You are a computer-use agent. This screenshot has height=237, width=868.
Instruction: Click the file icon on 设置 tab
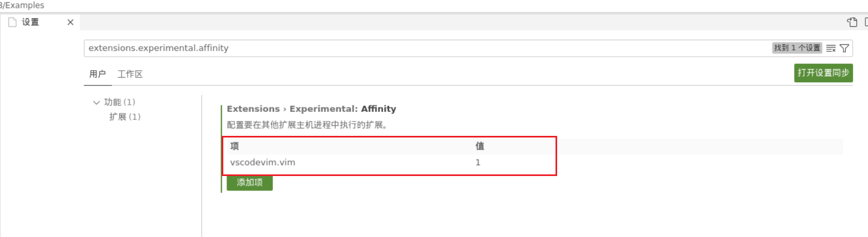click(x=12, y=22)
